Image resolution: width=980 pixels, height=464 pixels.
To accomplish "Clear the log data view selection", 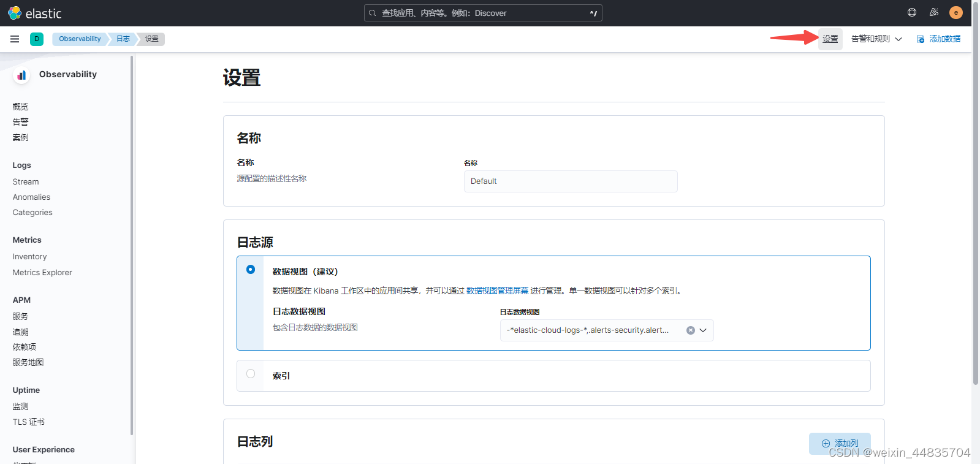I will pyautogui.click(x=691, y=330).
